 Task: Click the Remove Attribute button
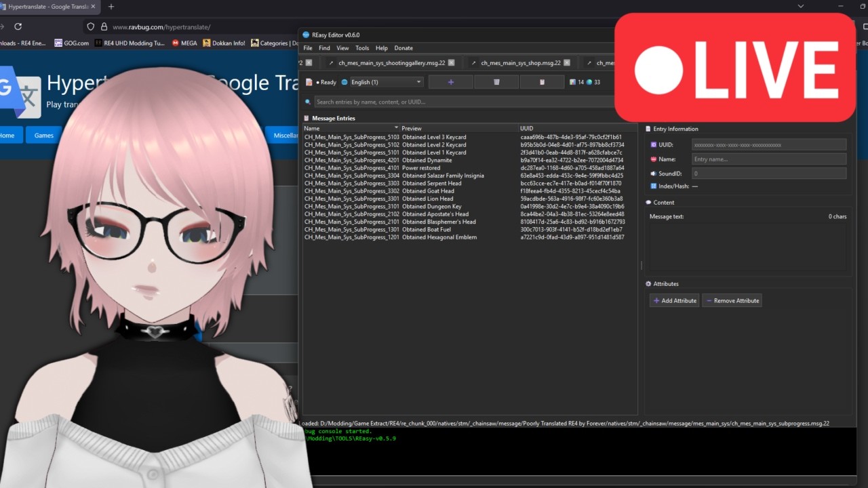[732, 300]
